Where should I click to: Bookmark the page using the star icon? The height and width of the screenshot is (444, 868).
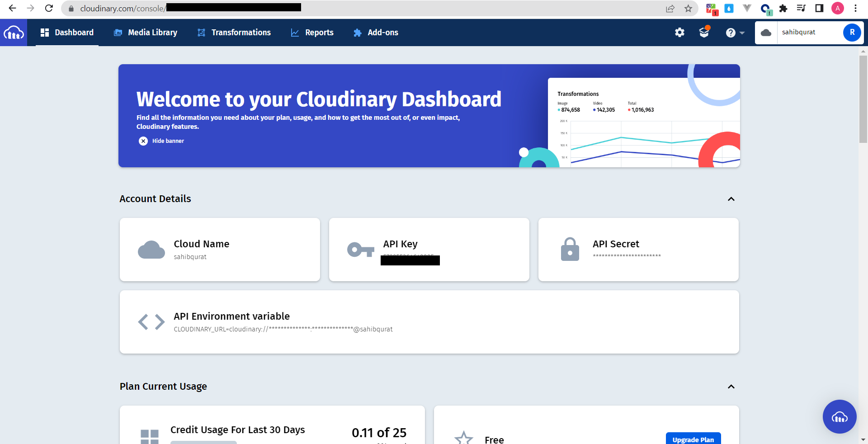pyautogui.click(x=689, y=8)
